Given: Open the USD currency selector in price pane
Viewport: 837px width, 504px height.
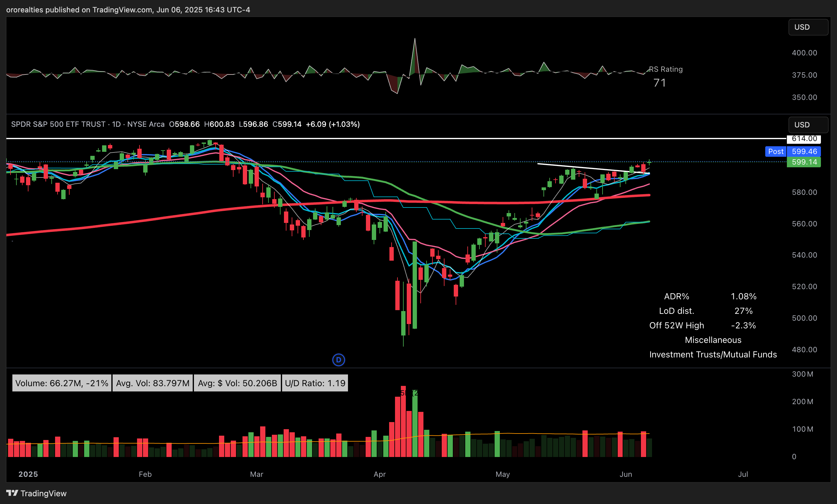Looking at the screenshot, I should (808, 125).
